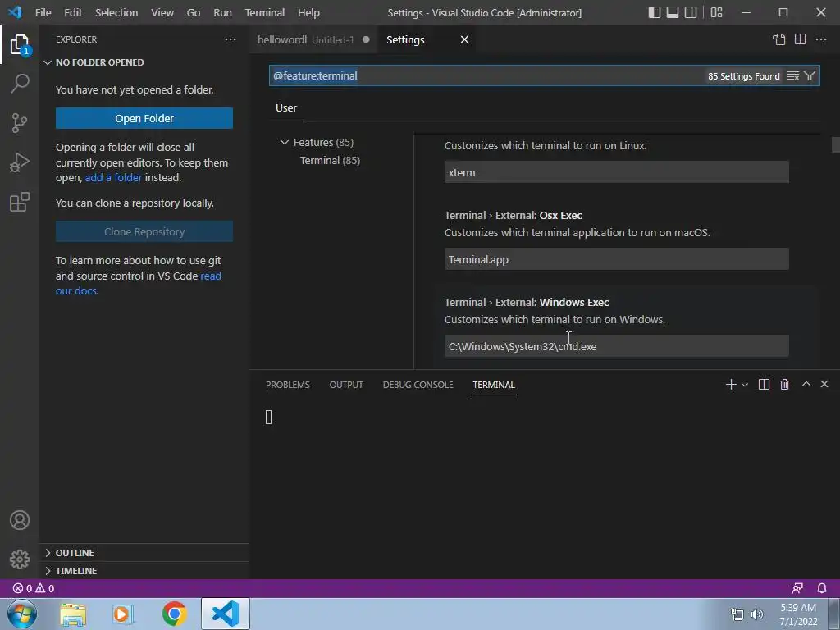Open the Source Control view icon
Viewport: 840px width, 630px height.
pos(20,123)
